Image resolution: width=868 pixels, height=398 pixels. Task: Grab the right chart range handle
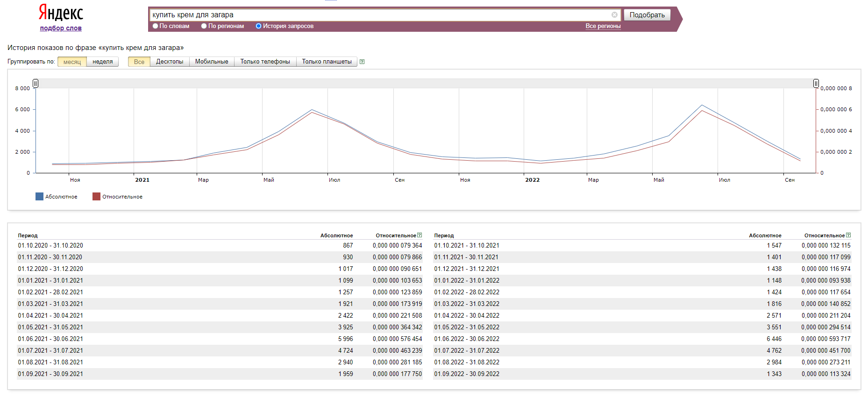(816, 84)
